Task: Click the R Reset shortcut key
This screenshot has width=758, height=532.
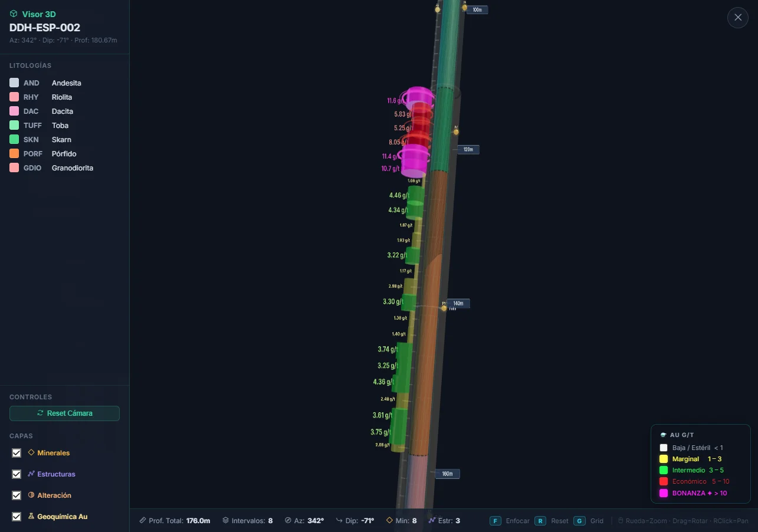Action: click(540, 521)
